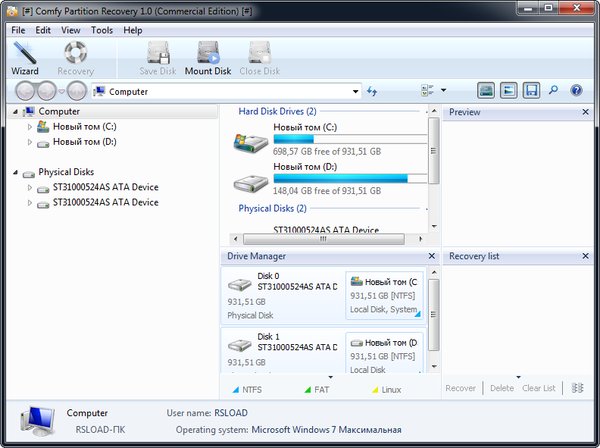Viewport: 600px width, 448px height.
Task: Collapse the Computer tree node
Action: pyautogui.click(x=15, y=112)
